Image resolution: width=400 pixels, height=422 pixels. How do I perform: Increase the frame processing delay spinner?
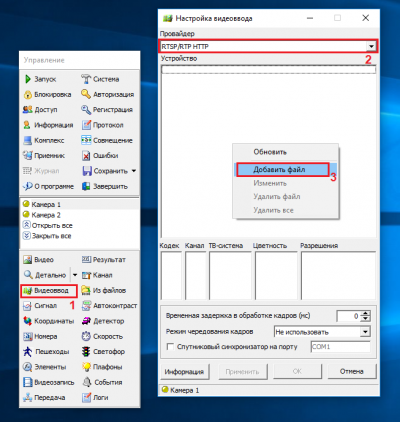click(x=366, y=314)
